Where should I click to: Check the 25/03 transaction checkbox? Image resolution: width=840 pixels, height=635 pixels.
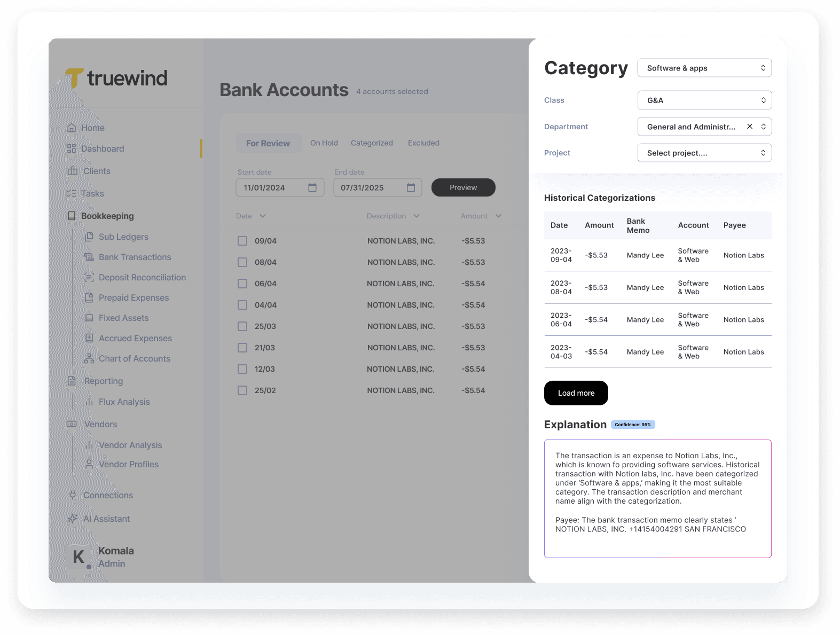point(242,326)
